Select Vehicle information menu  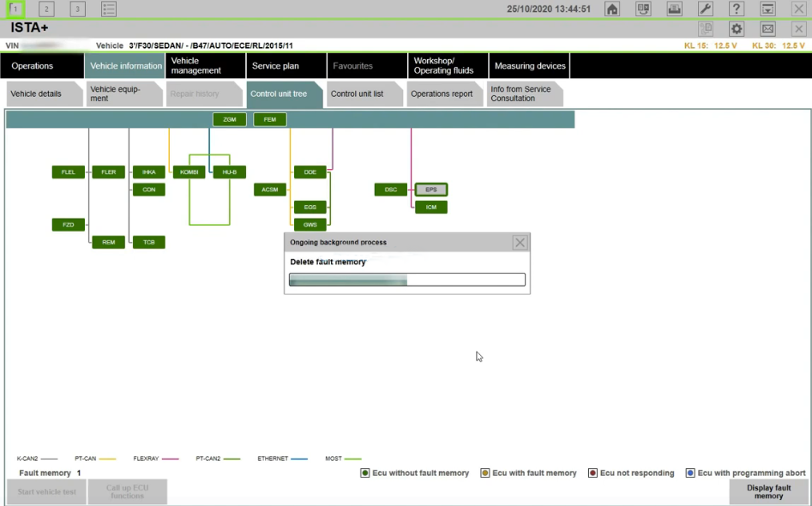[125, 66]
